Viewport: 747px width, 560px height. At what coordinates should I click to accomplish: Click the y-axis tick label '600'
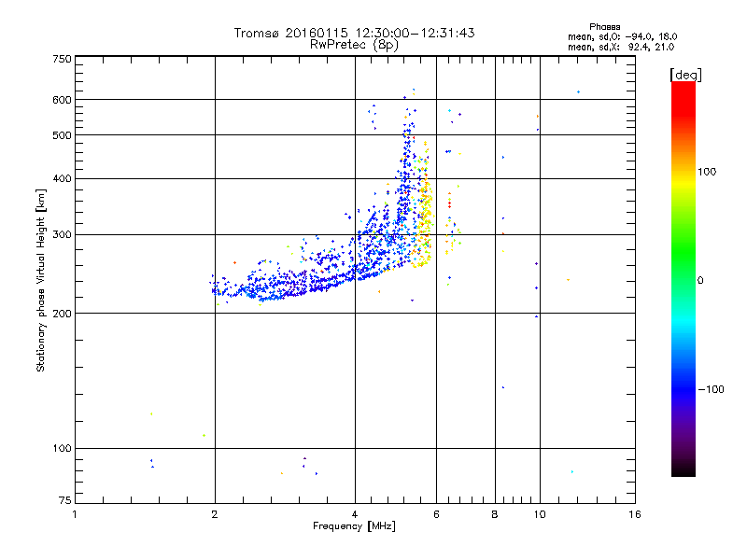(62, 100)
